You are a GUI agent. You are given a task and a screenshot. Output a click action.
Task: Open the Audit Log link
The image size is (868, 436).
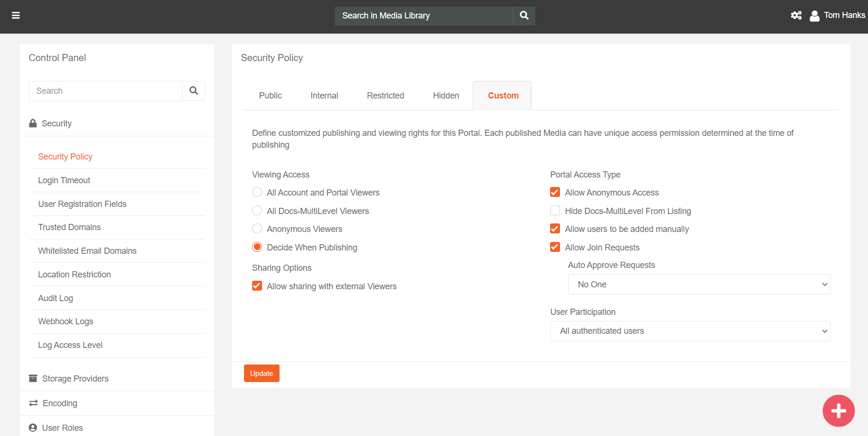pyautogui.click(x=55, y=298)
